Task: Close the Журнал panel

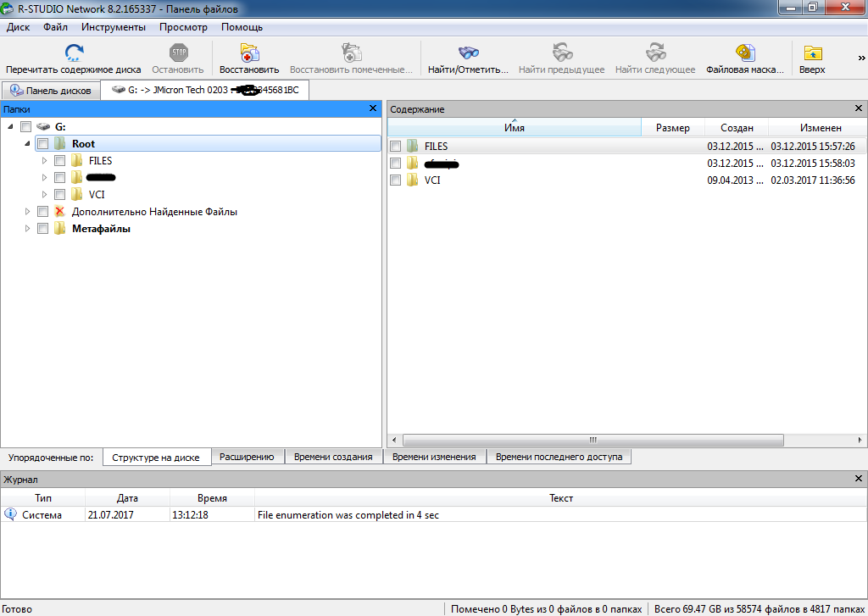Action: tap(859, 478)
